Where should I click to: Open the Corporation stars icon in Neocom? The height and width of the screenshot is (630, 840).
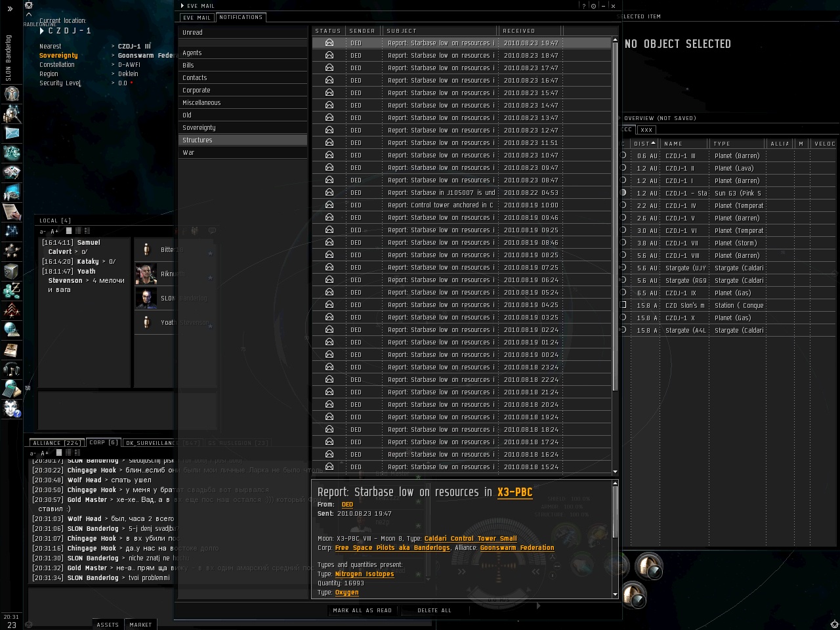click(x=11, y=251)
